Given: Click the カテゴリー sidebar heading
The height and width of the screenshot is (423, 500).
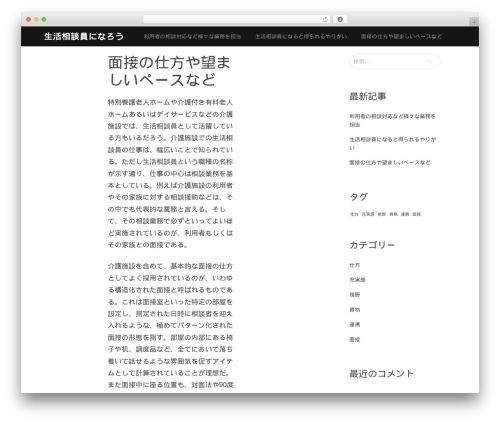Looking at the screenshot, I should tap(372, 245).
